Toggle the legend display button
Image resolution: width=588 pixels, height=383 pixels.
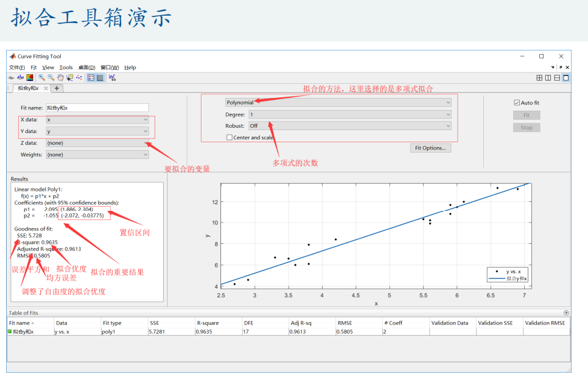[91, 78]
